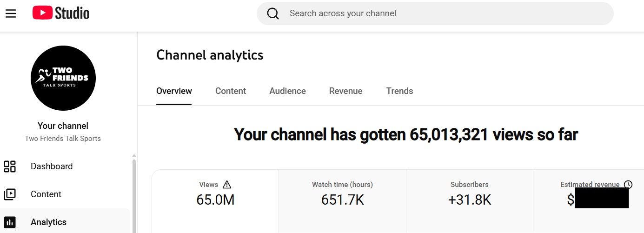The width and height of the screenshot is (644, 233).
Task: Open the Revenue analytics tab
Action: pyautogui.click(x=345, y=91)
